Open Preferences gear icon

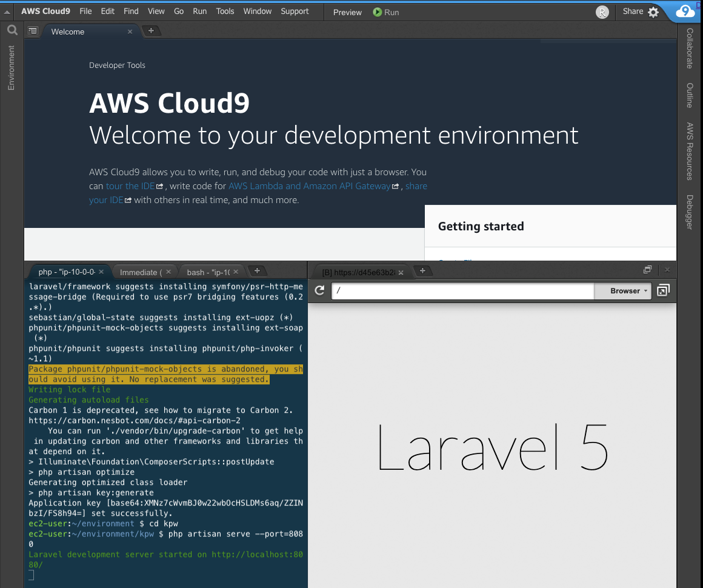pos(653,12)
